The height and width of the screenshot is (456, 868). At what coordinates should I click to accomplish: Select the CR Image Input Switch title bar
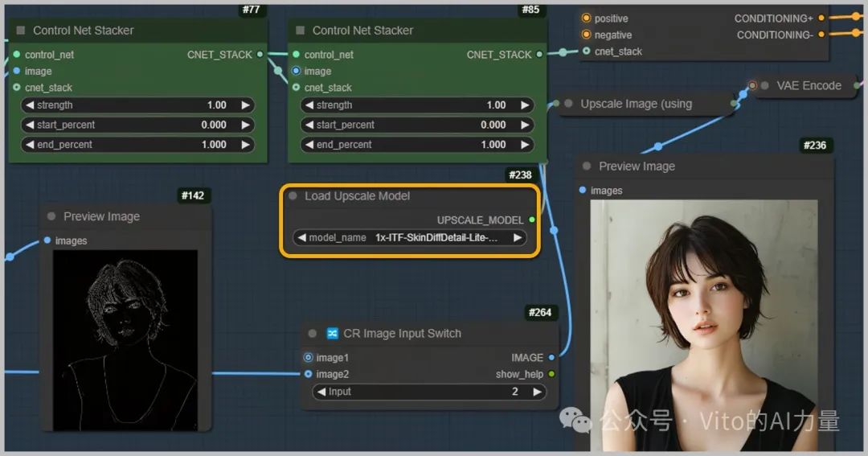(x=431, y=334)
